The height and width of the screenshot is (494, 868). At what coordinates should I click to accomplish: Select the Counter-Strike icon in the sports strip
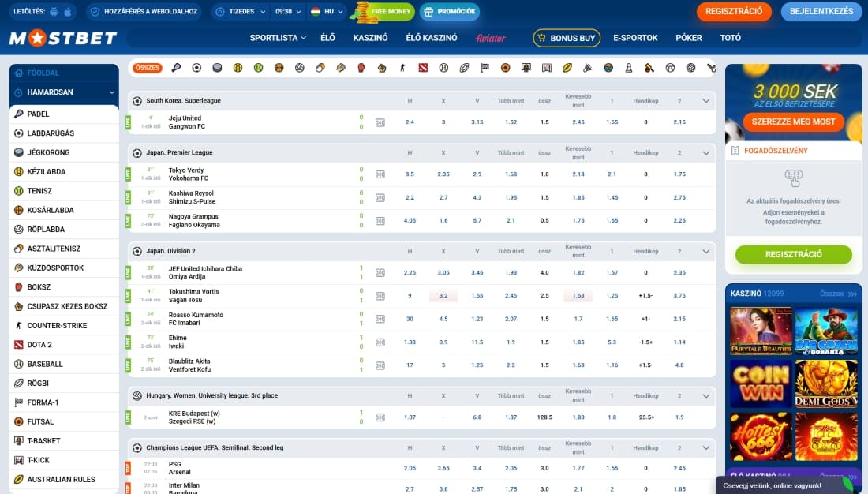(x=402, y=68)
